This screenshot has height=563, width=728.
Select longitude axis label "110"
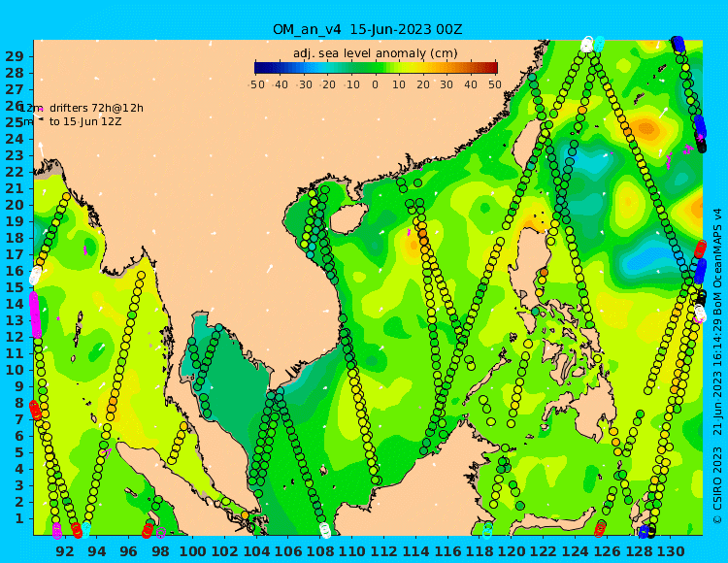click(352, 551)
